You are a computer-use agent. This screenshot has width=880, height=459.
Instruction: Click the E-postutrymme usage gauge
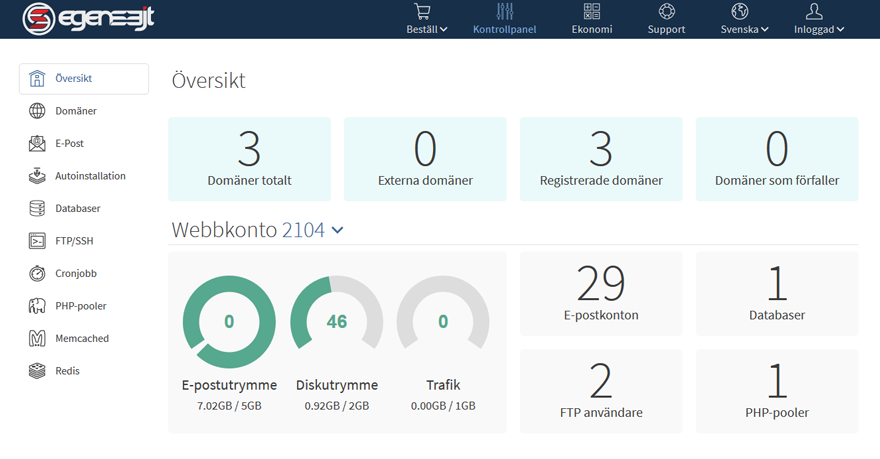point(229,322)
